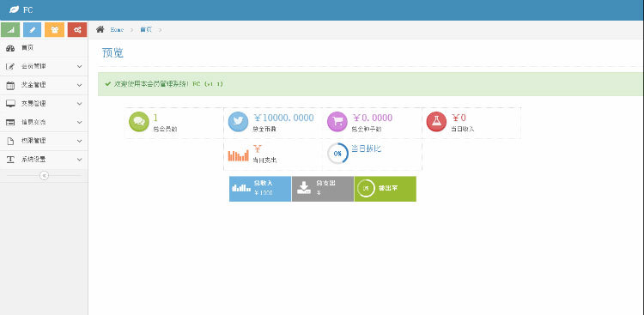
Task: Click the home icon in breadcrumb
Action: [x=100, y=29]
